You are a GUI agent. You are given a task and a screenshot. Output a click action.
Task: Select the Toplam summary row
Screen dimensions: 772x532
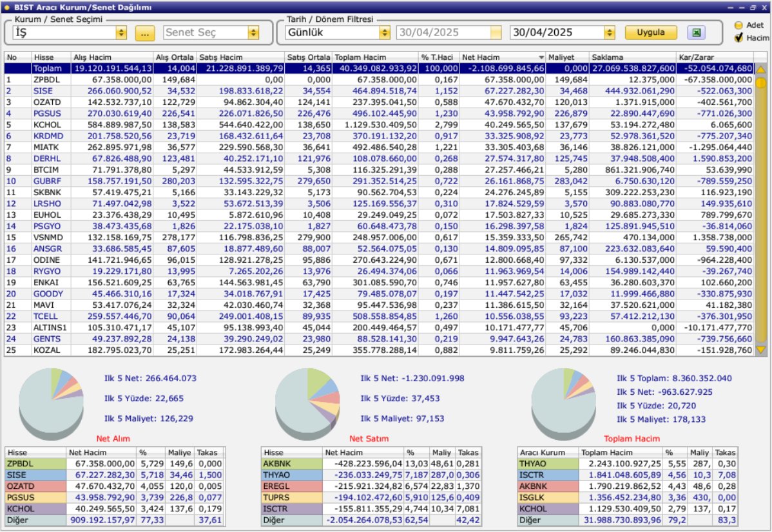click(379, 68)
